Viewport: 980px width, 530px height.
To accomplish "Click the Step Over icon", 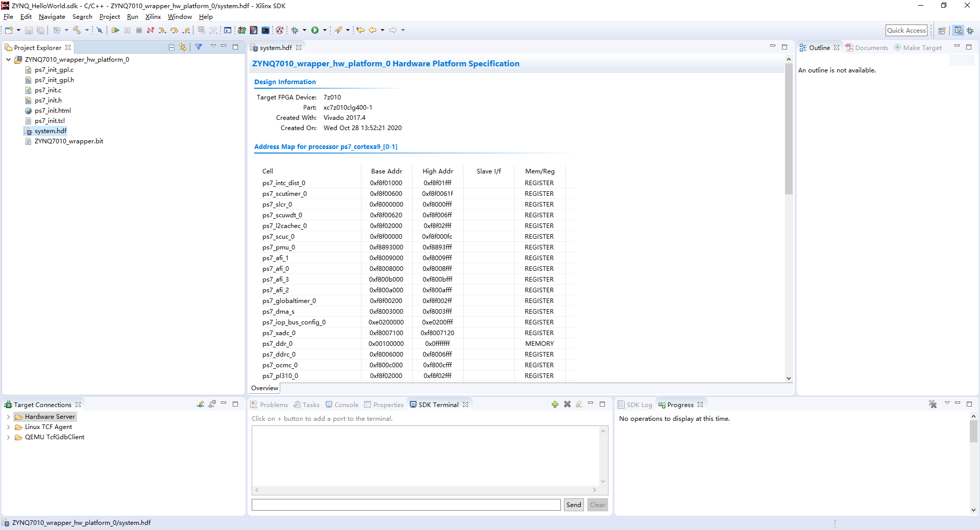I will (174, 31).
